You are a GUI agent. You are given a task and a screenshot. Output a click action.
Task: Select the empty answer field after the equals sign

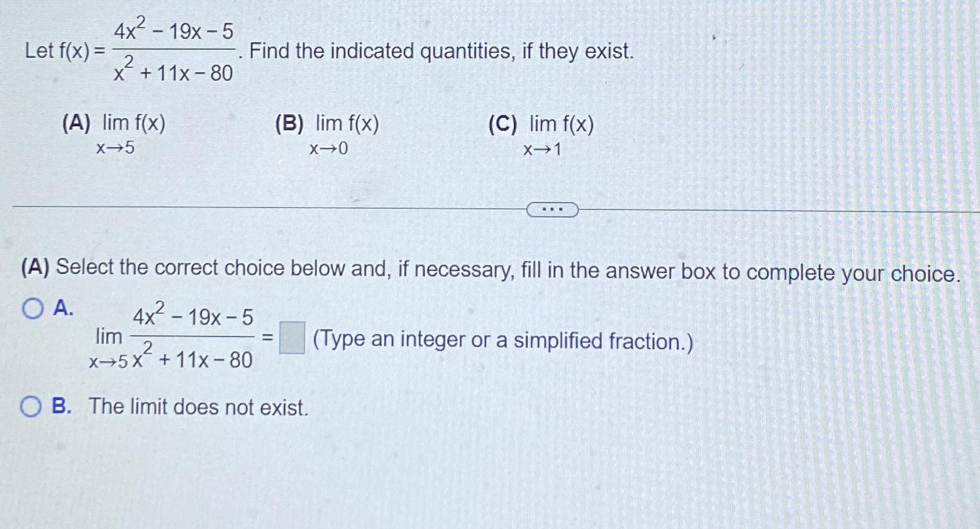291,338
